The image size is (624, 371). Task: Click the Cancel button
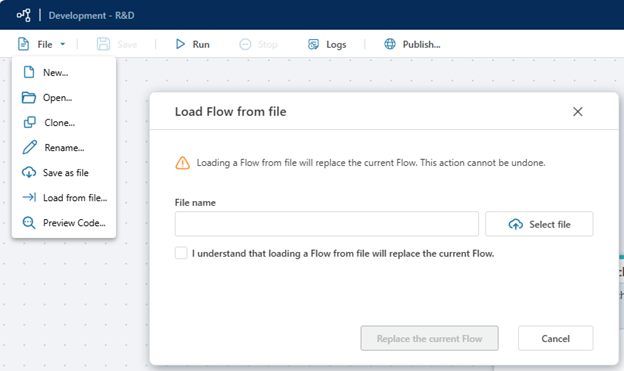point(556,338)
